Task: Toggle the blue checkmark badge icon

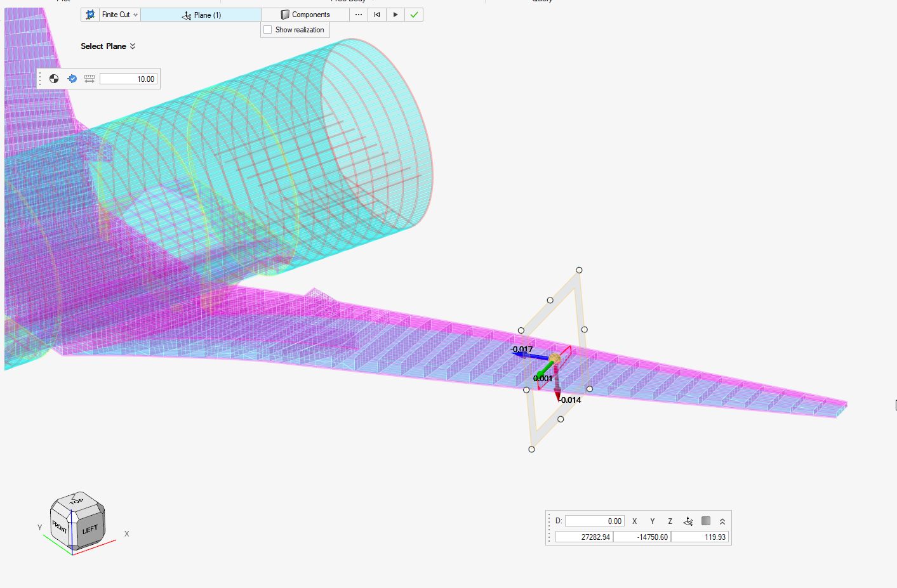Action: click(x=72, y=79)
